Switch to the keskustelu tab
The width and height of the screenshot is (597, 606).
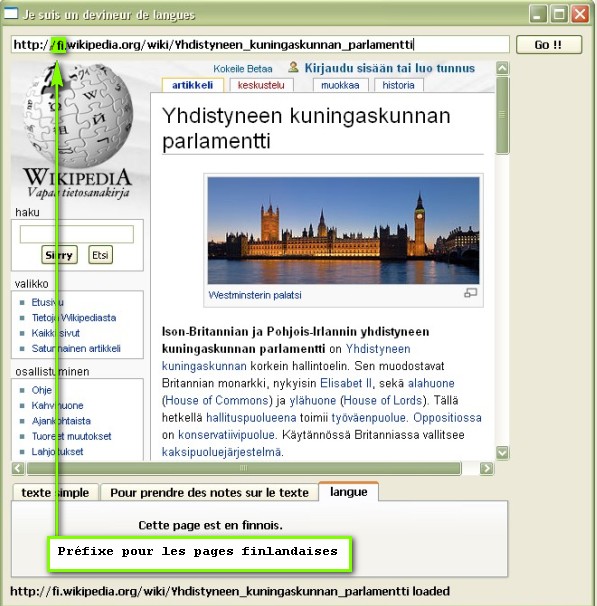tap(261, 85)
